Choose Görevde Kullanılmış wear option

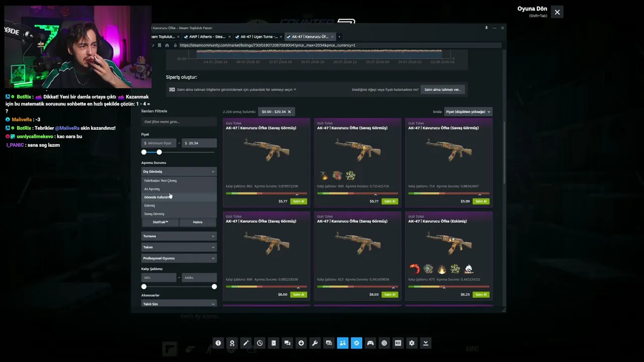tap(179, 197)
